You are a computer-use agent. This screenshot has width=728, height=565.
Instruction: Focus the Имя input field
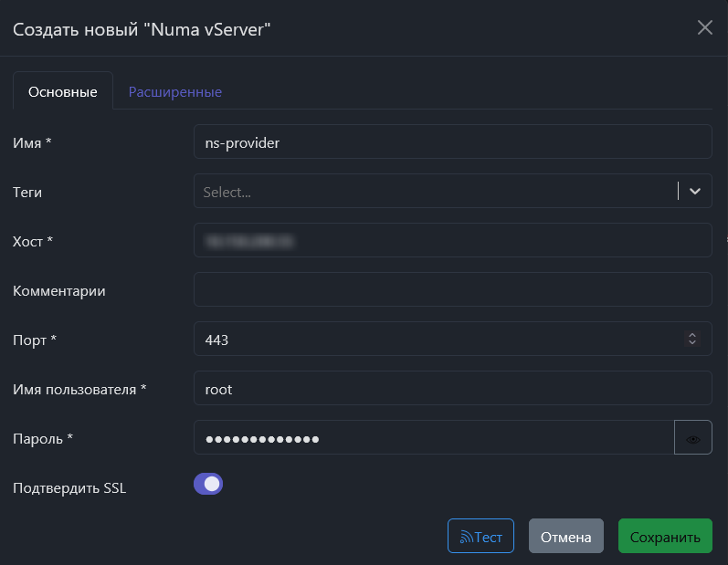click(452, 142)
